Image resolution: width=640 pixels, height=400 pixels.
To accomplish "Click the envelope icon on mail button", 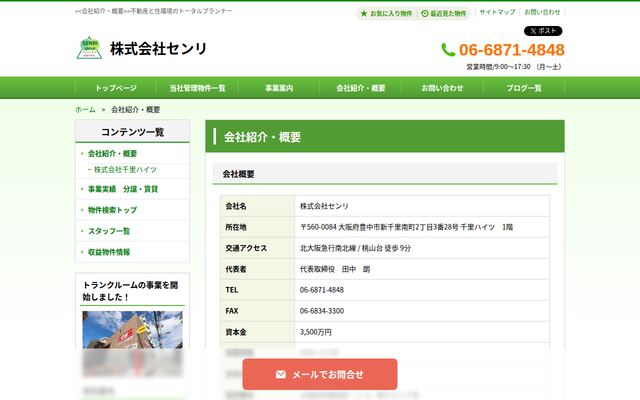I will pyautogui.click(x=280, y=374).
